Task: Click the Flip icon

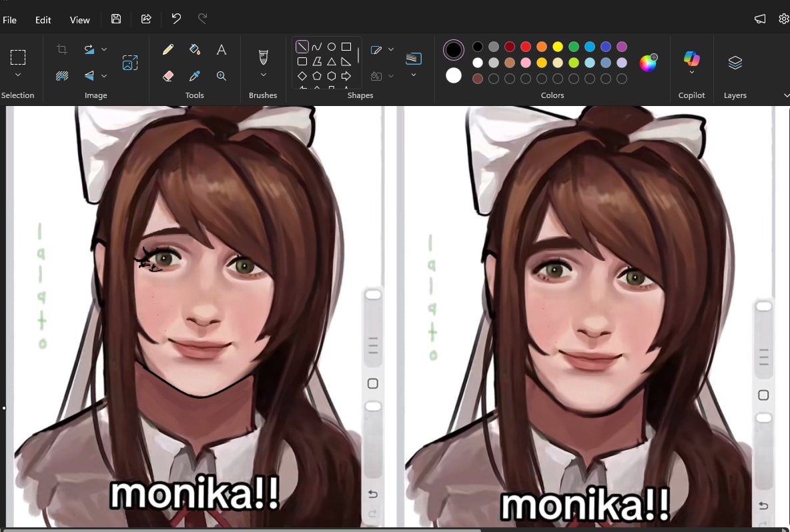Action: [x=89, y=76]
